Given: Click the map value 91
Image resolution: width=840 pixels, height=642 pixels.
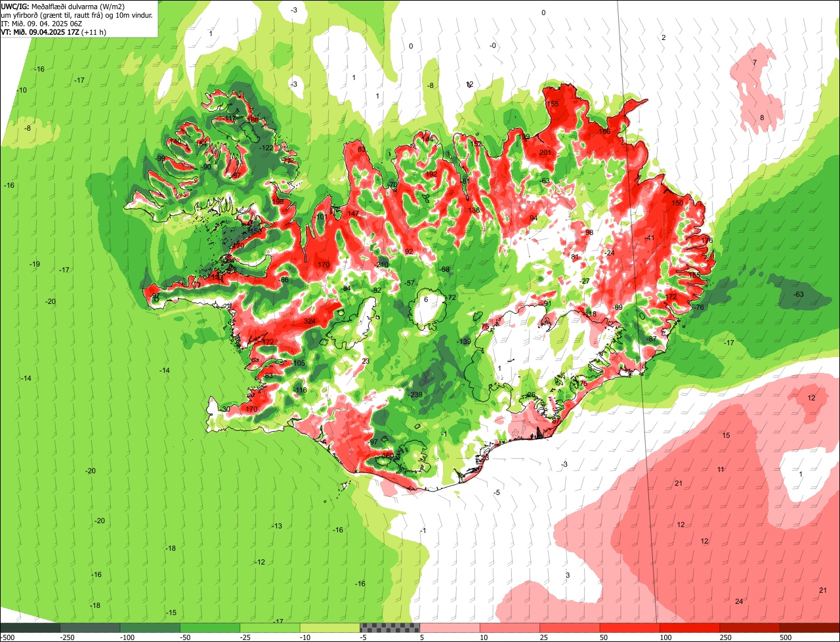Looking at the screenshot, I should pyautogui.click(x=548, y=303).
